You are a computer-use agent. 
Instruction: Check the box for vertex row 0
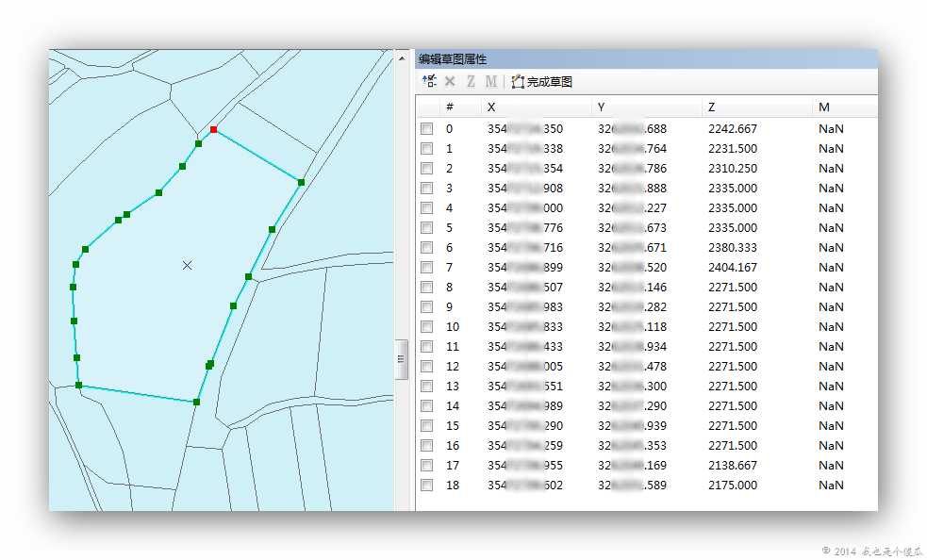pos(427,129)
